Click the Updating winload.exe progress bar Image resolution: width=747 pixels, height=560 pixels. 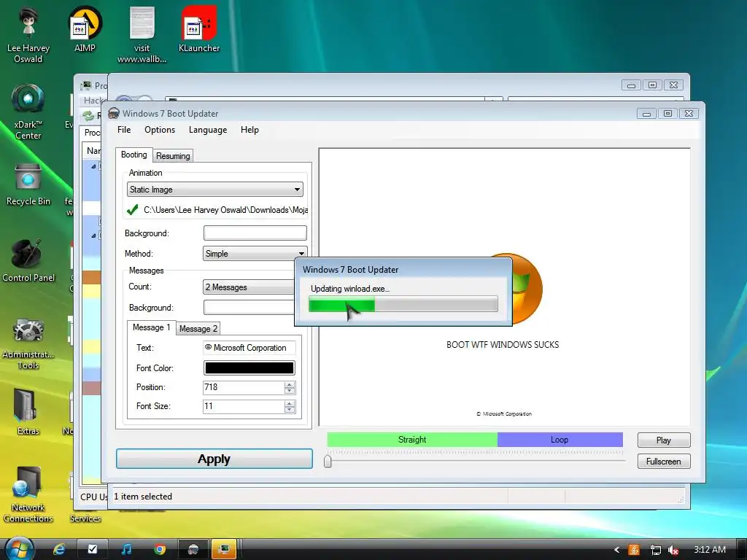pos(403,304)
